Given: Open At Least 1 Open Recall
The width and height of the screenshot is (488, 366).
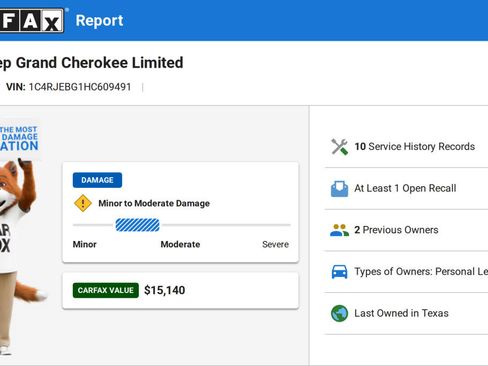Looking at the screenshot, I should coord(406,189).
